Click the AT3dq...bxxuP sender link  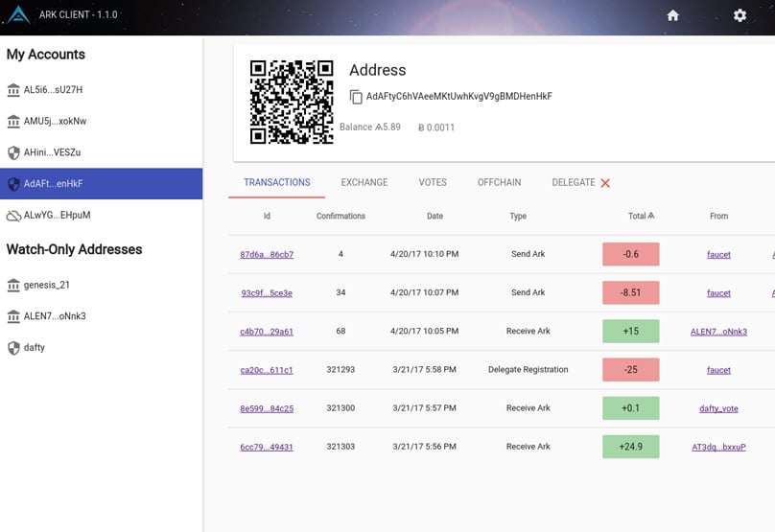pos(718,447)
